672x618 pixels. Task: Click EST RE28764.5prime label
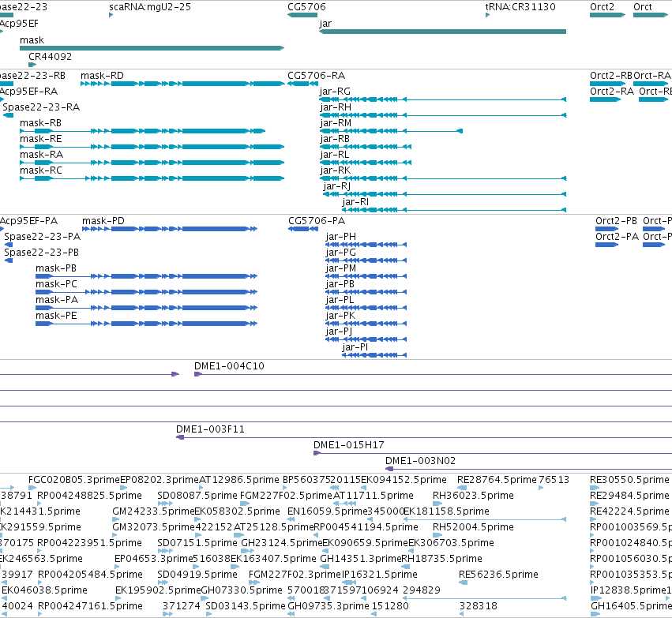click(497, 480)
